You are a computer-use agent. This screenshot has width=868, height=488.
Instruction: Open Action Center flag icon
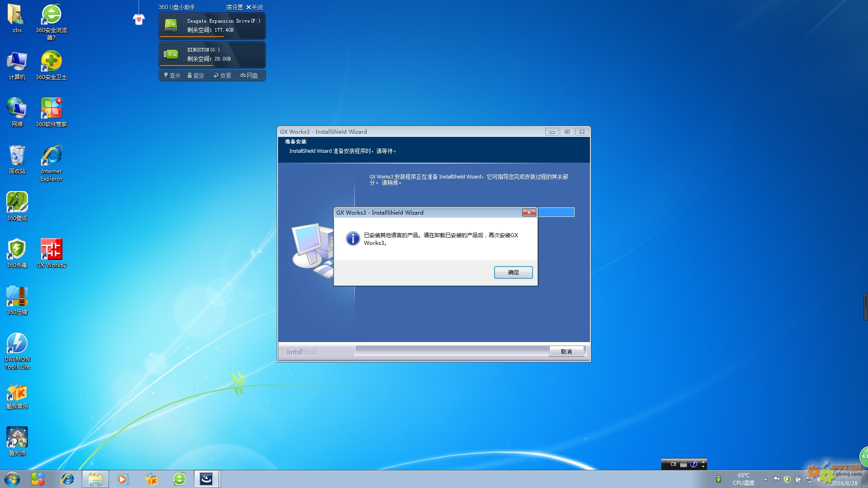(776, 479)
